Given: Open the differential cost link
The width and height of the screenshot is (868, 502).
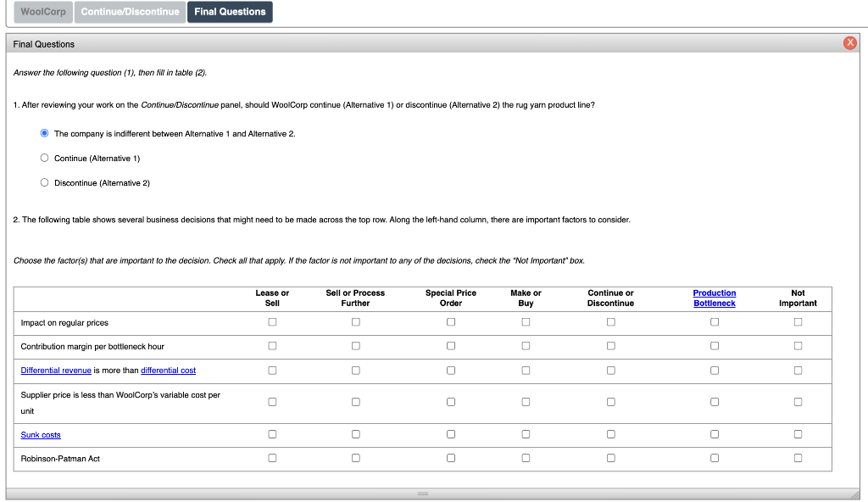Looking at the screenshot, I should [x=168, y=370].
